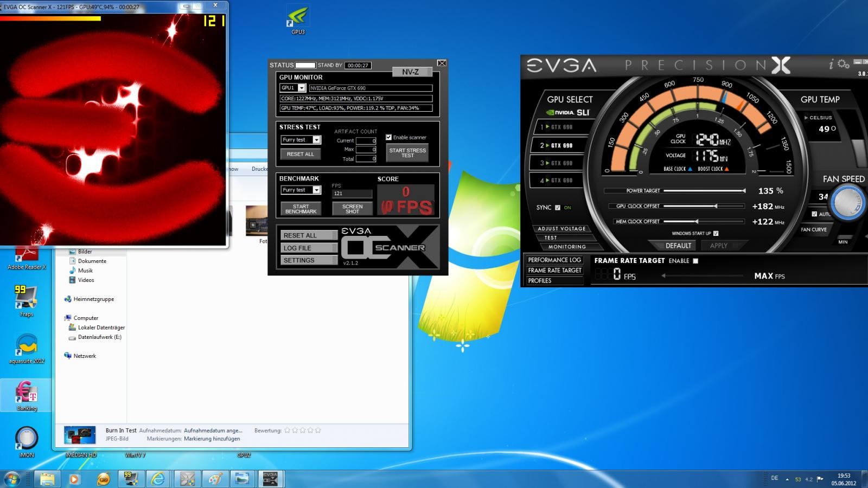Show hidden system tray icons

click(787, 479)
